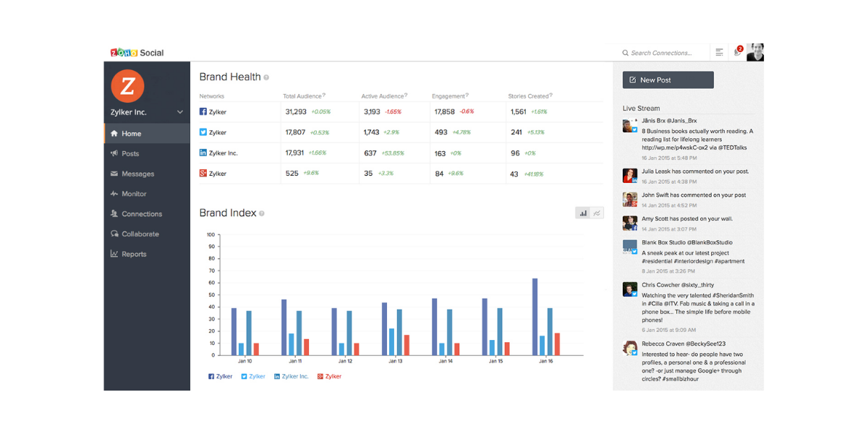This screenshot has width=868, height=434.
Task: Select Monitor from the sidebar
Action: click(x=133, y=194)
